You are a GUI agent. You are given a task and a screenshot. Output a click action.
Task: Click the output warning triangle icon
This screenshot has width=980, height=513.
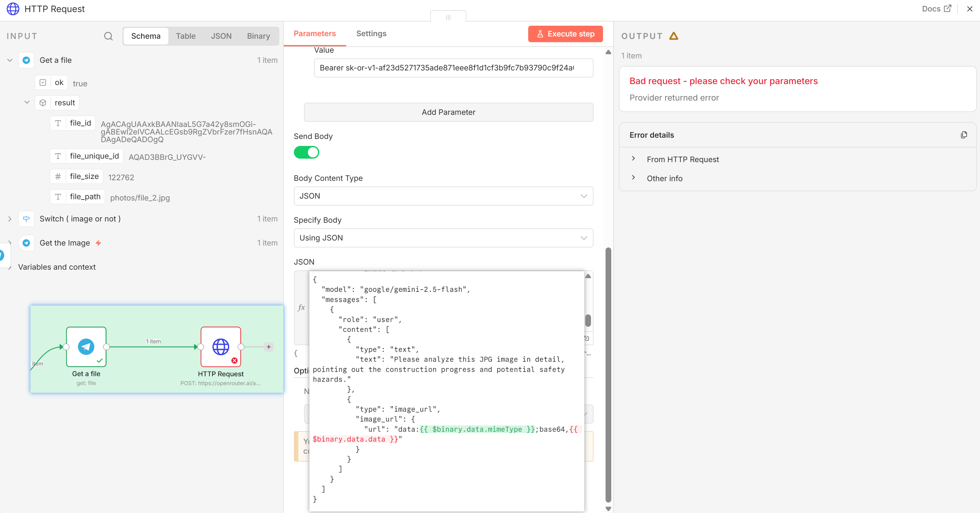click(x=674, y=36)
